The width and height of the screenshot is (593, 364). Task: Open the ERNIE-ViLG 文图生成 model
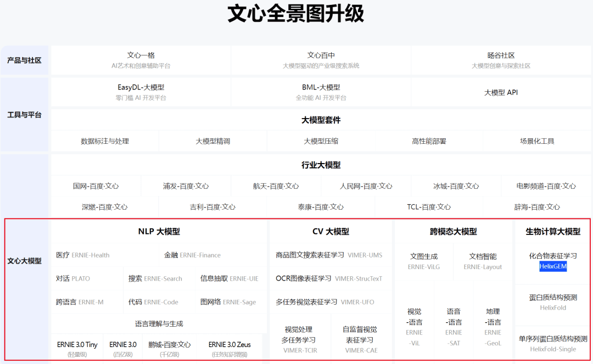coord(423,261)
